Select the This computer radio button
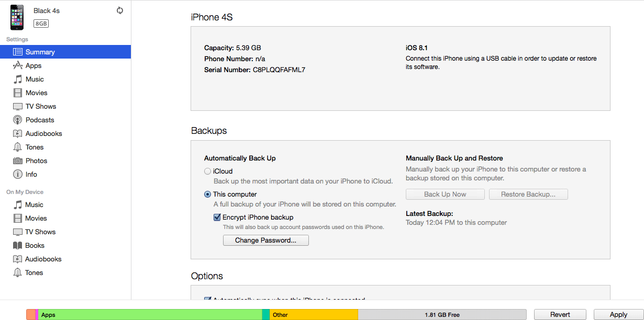Image resolution: width=644 pixels, height=320 pixels. coord(208,194)
